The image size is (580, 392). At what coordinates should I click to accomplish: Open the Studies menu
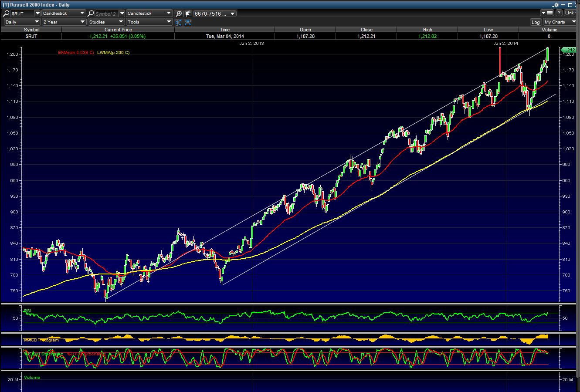(x=106, y=22)
